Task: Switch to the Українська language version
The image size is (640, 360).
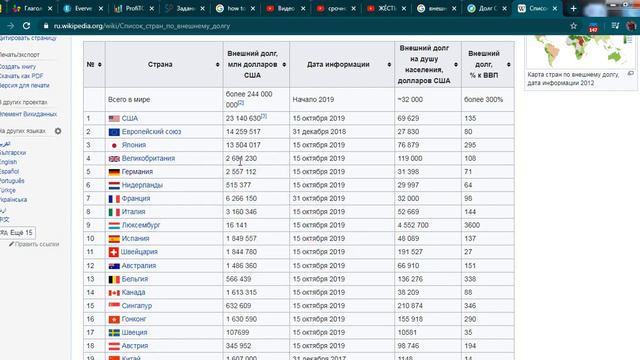Action: (13, 200)
